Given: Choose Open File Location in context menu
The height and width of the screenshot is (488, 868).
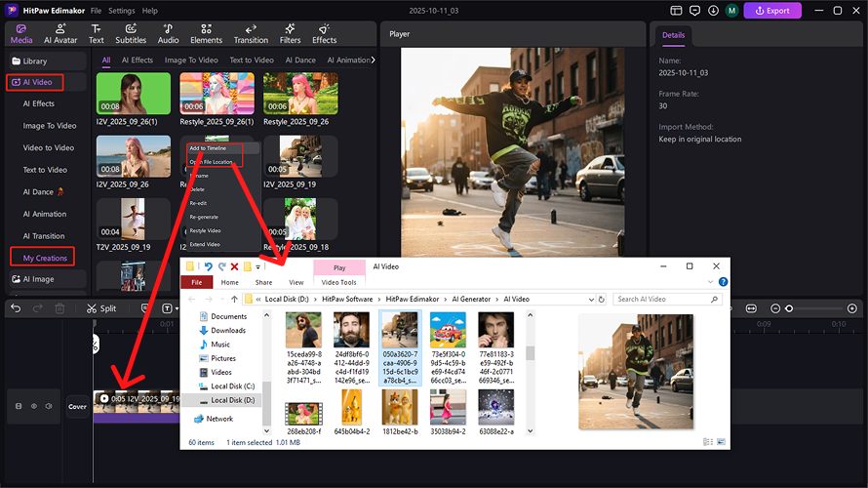Looking at the screenshot, I should pyautogui.click(x=211, y=161).
